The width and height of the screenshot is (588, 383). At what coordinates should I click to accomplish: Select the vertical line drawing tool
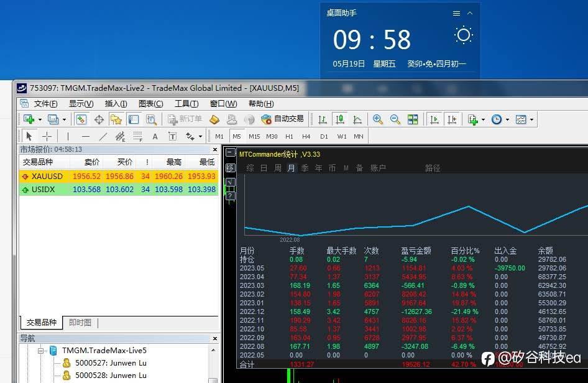(68, 136)
